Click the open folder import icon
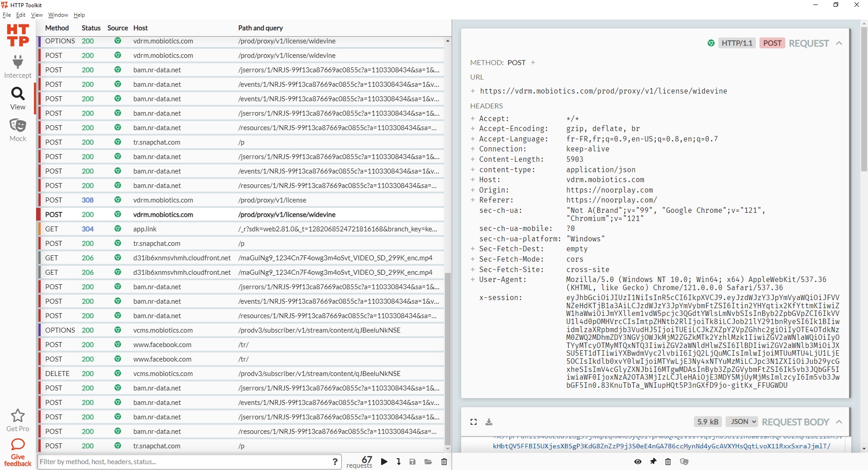 coord(428,461)
